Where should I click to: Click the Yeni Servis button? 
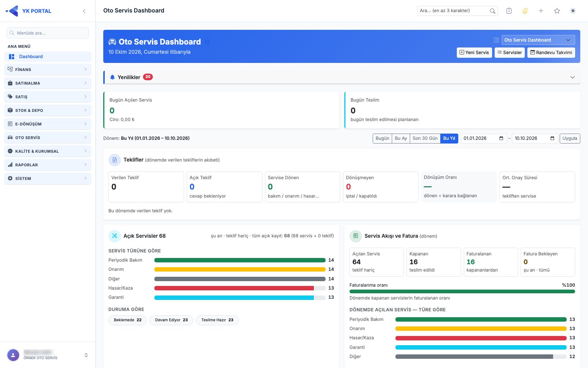[474, 53]
